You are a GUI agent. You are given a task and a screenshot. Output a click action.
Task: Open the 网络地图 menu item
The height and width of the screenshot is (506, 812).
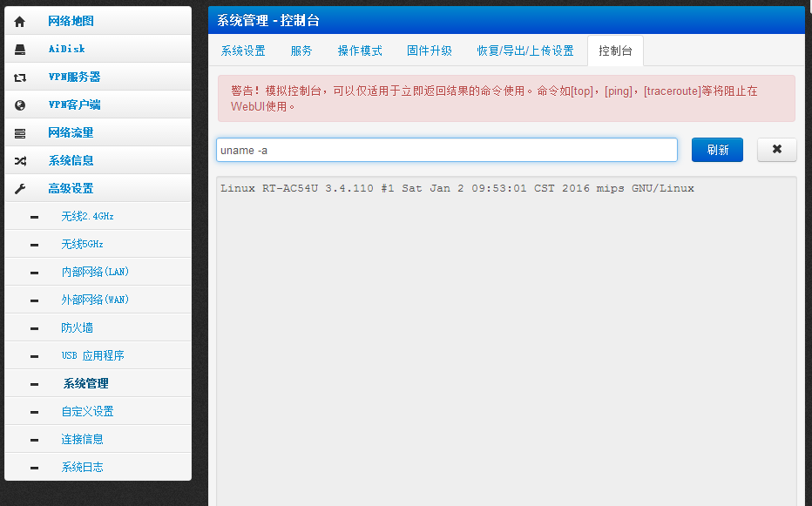[98, 21]
